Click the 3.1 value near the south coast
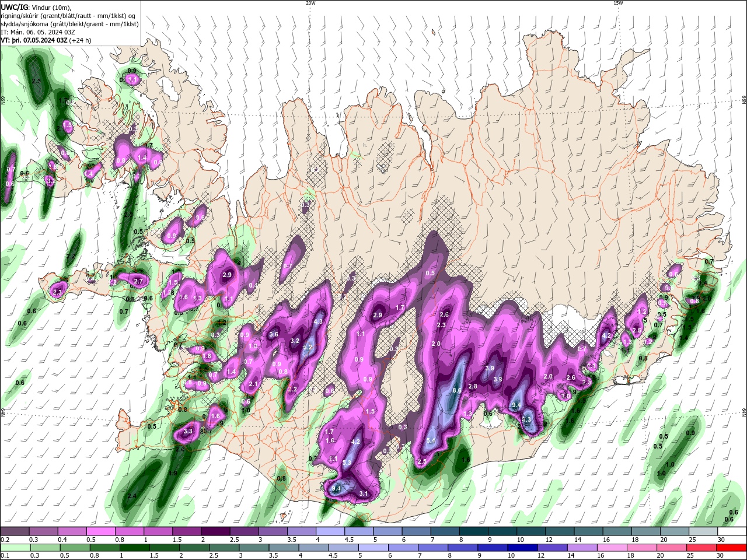This screenshot has width=747, height=560. (x=364, y=494)
